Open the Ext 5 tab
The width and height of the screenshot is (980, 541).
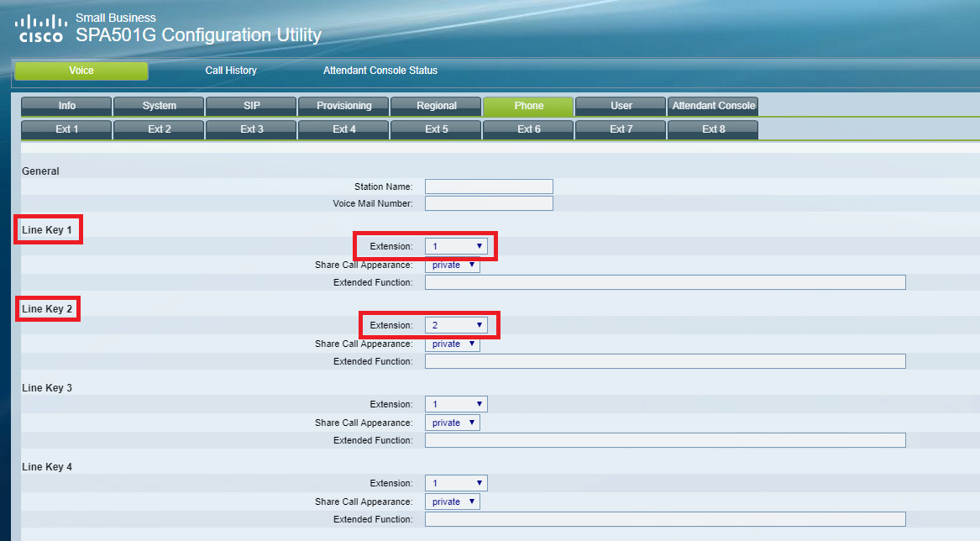tap(436, 129)
